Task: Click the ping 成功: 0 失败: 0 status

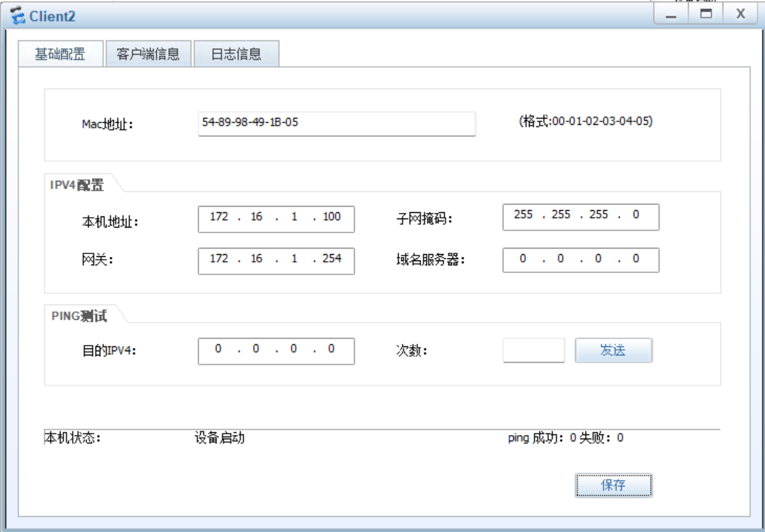Action: pos(565,438)
